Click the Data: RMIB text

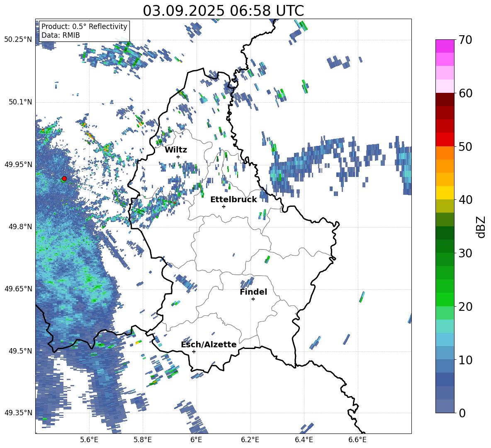coord(61,35)
